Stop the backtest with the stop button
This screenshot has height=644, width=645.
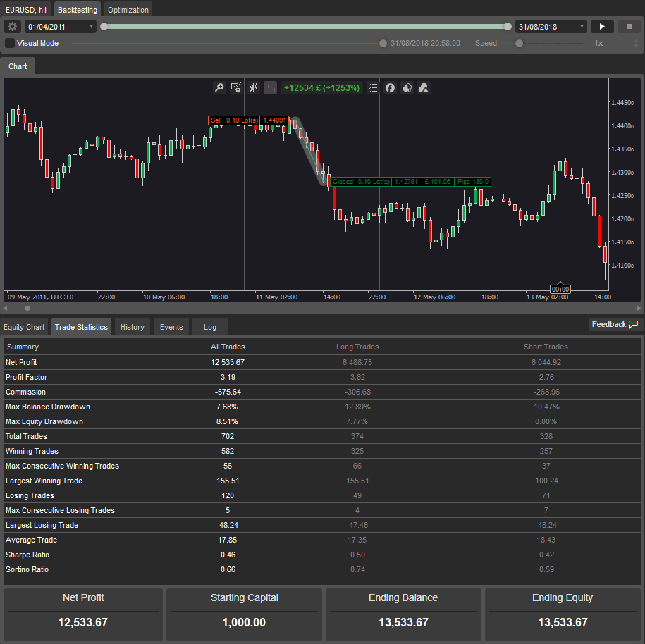tap(629, 27)
